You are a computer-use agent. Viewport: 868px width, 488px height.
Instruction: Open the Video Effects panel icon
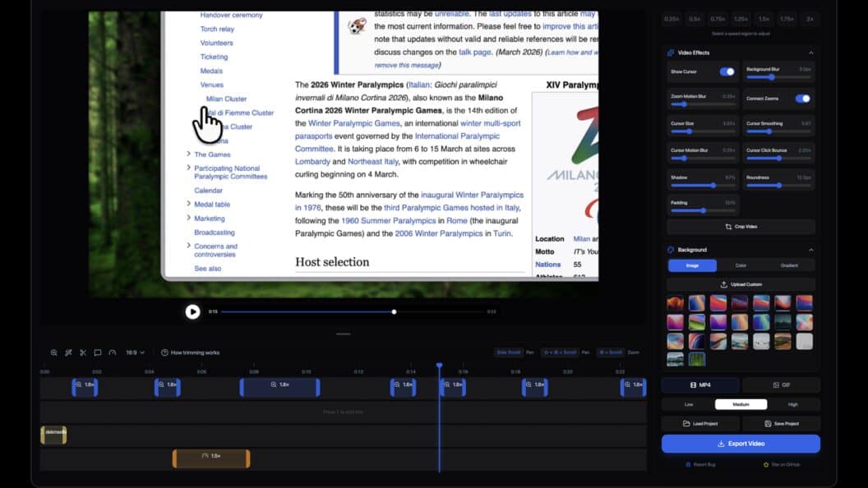pyautogui.click(x=672, y=53)
